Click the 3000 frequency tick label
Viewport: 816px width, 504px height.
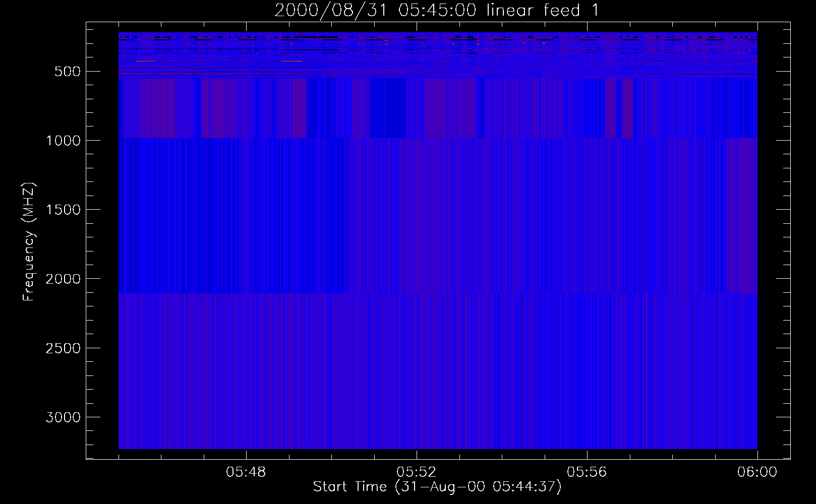click(63, 417)
